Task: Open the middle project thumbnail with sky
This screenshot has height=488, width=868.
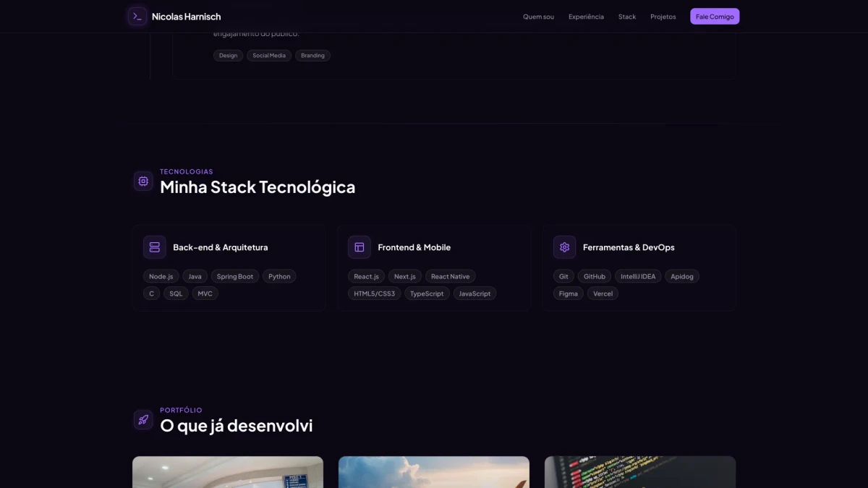Action: [x=434, y=472]
